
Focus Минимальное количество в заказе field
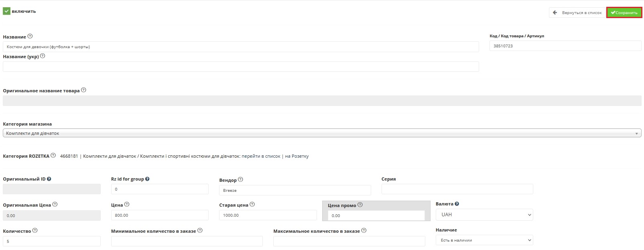(x=187, y=241)
